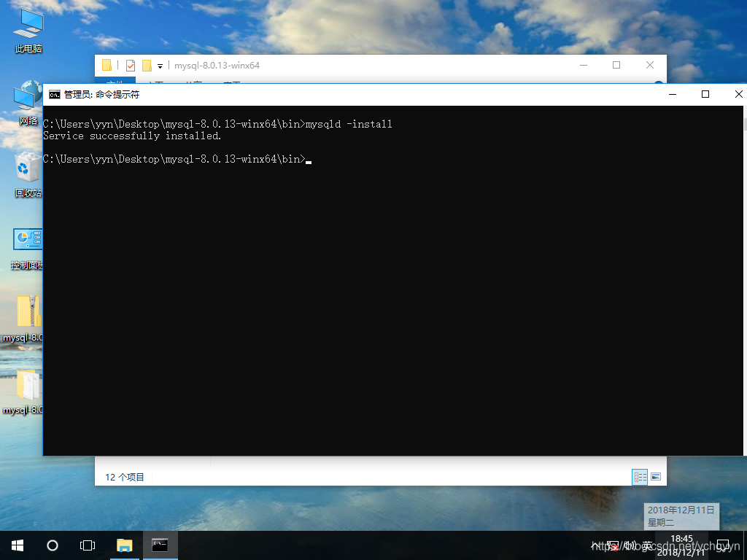Minimize the mysql-8.0.13-winx64 Explorer window
Image resolution: width=747 pixels, height=560 pixels.
pyautogui.click(x=583, y=65)
